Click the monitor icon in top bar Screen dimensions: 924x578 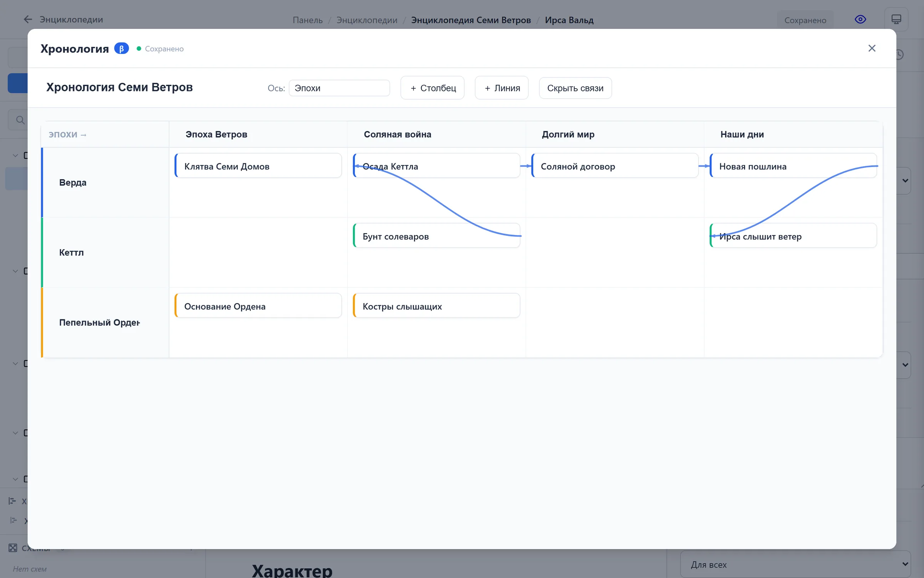[896, 19]
